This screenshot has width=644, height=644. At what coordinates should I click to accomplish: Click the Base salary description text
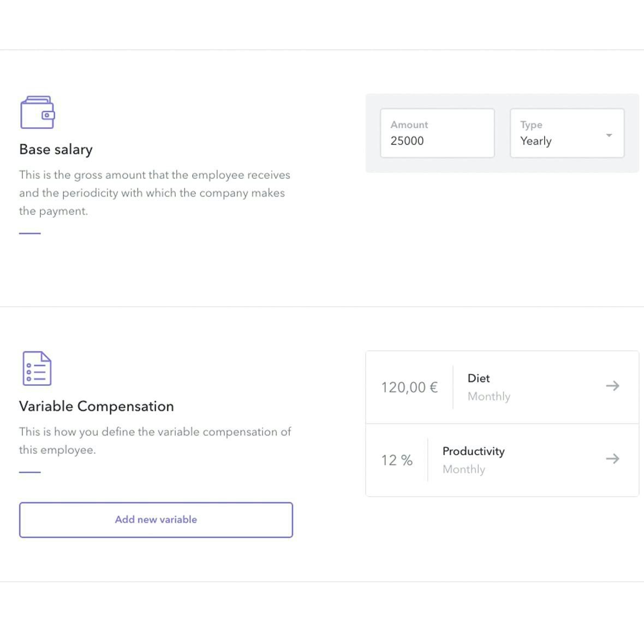pyautogui.click(x=154, y=193)
